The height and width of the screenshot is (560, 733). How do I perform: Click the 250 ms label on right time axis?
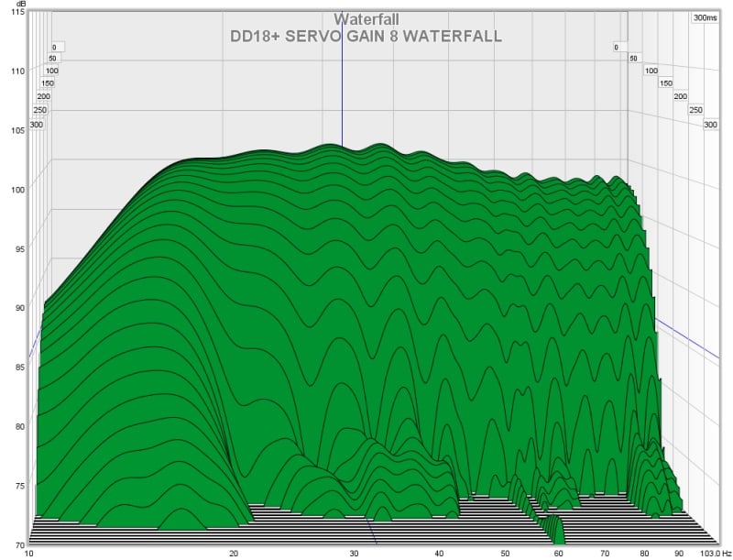click(694, 110)
